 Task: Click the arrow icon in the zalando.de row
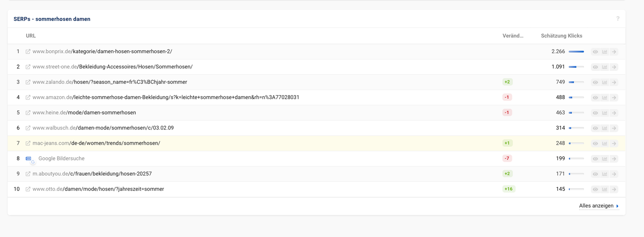[x=614, y=82]
